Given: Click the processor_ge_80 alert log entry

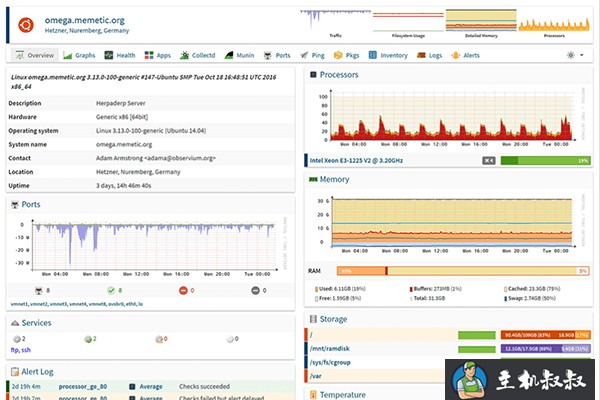Looking at the screenshot, I should [83, 387].
